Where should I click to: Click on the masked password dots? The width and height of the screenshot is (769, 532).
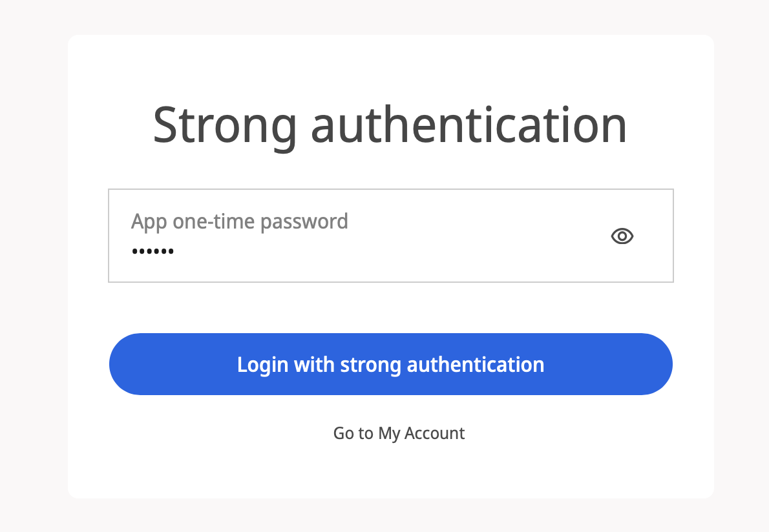(153, 251)
